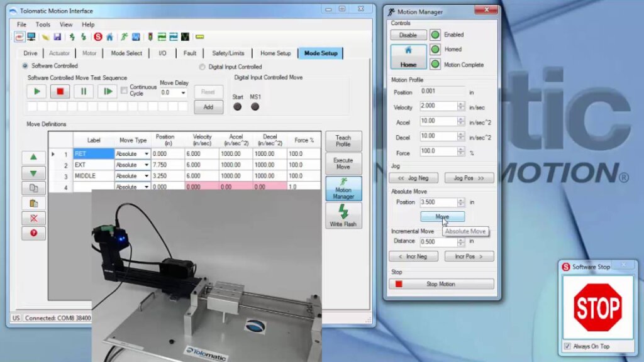
Task: Click the save (floppy disk) toolbar icon
Action: pos(57,37)
